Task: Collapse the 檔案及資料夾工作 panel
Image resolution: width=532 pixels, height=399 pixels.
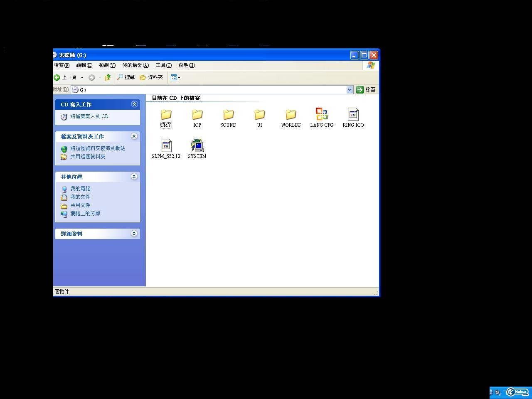Action: [x=134, y=136]
